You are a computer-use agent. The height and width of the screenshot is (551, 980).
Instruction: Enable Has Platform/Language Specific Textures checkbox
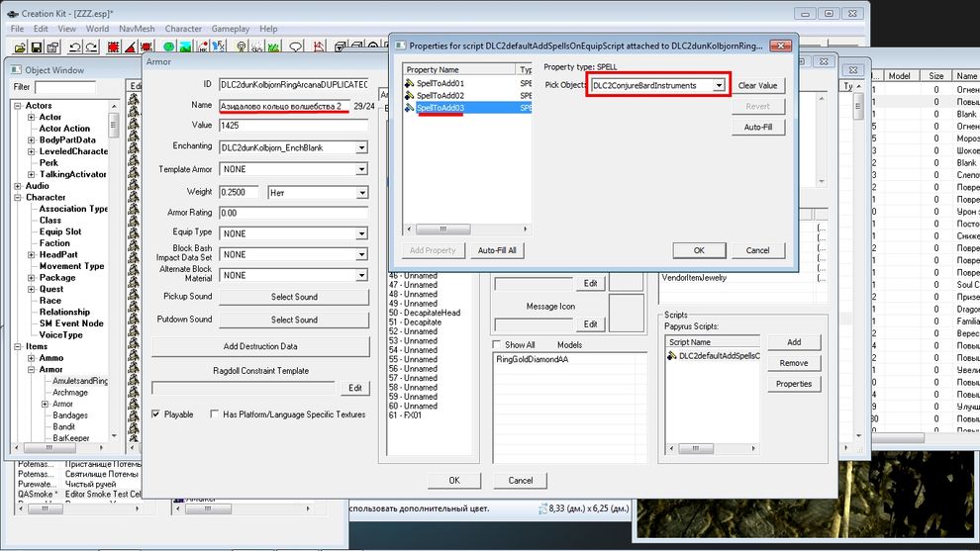coord(214,414)
